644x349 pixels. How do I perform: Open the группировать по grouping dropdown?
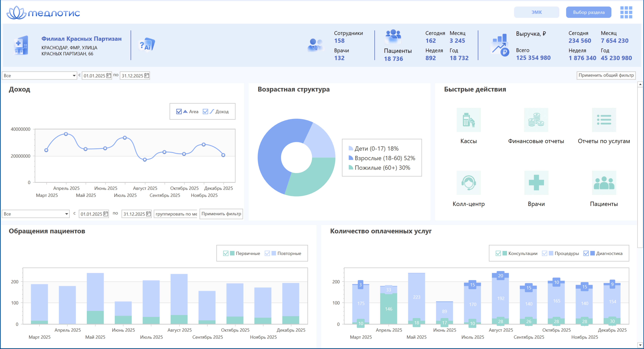coord(175,214)
